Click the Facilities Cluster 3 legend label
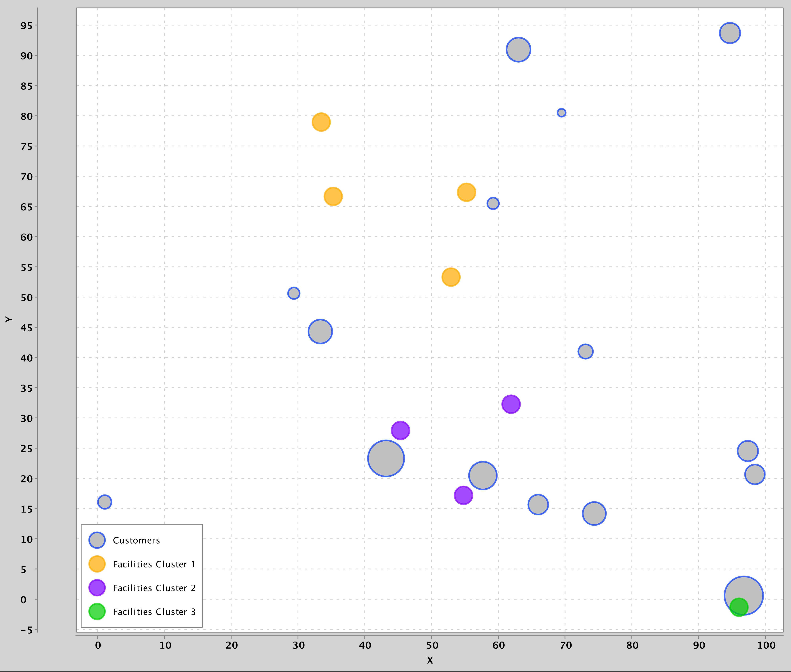The height and width of the screenshot is (672, 791). (154, 612)
